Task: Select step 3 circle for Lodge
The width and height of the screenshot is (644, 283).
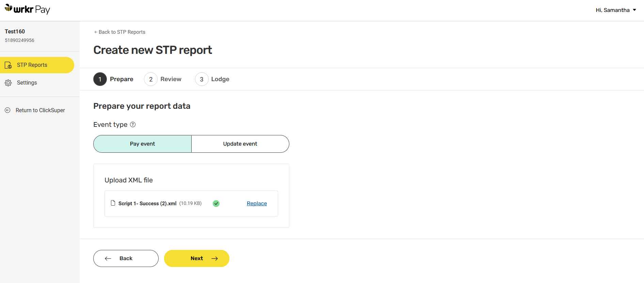Action: 202,79
